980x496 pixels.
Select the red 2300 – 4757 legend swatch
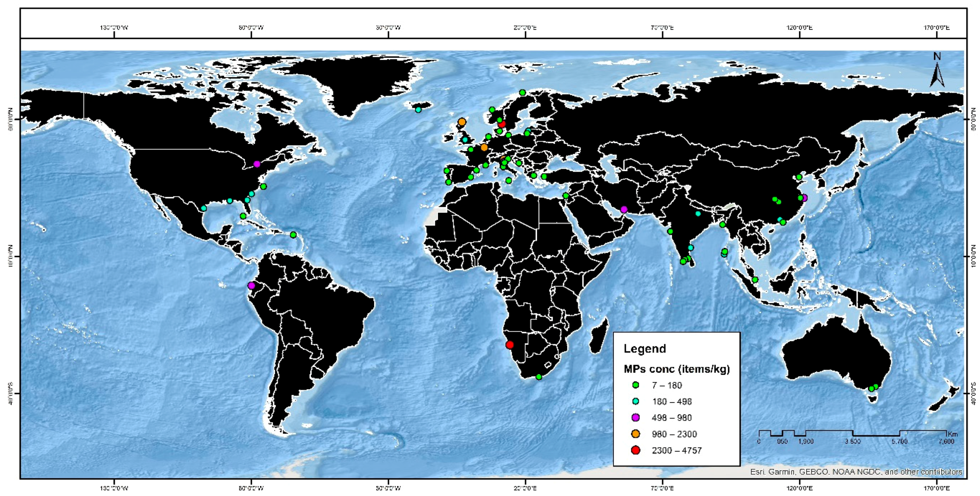[x=635, y=450]
